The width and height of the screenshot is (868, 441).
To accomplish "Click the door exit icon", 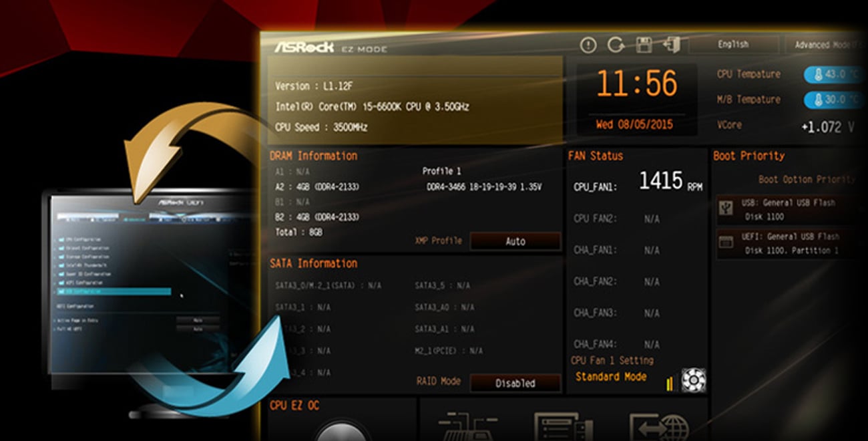I will pyautogui.click(x=671, y=45).
